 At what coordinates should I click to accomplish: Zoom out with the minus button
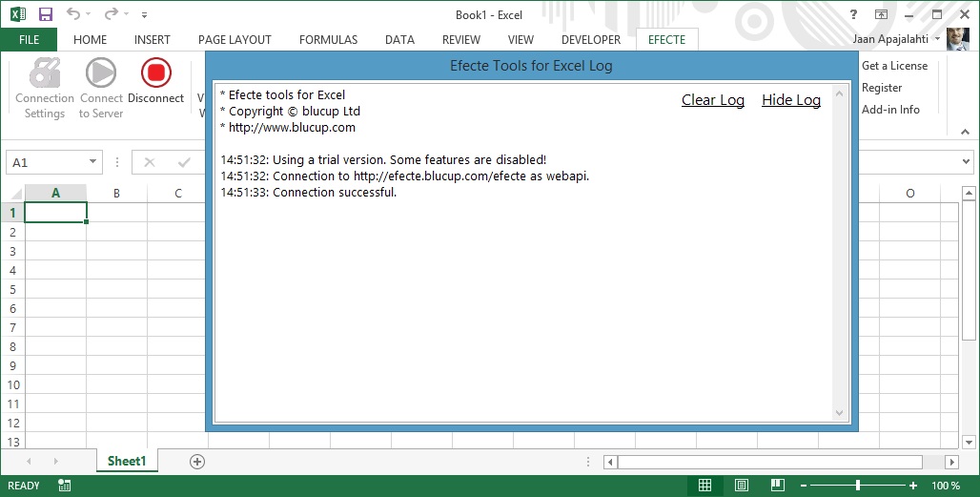(x=804, y=486)
